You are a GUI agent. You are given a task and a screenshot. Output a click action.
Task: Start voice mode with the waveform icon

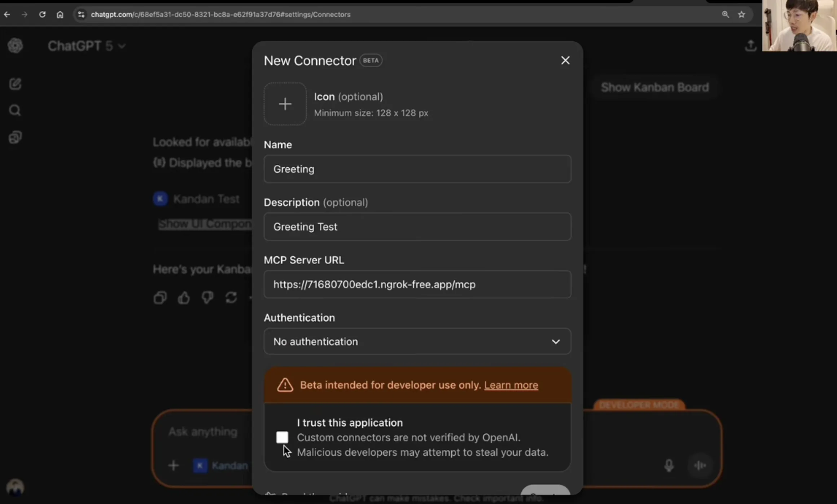(x=700, y=465)
